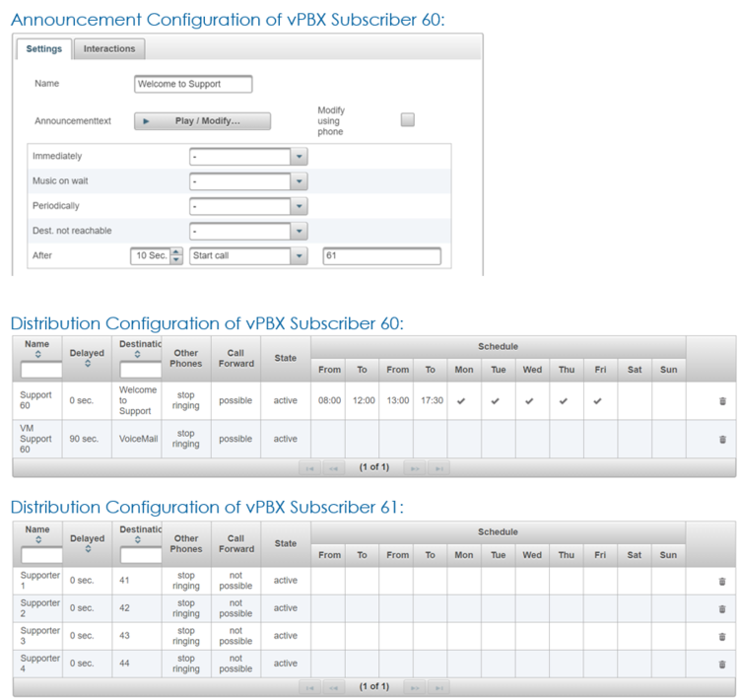Click the 10 Sec. delay field
The width and height of the screenshot is (739, 700).
point(151,256)
